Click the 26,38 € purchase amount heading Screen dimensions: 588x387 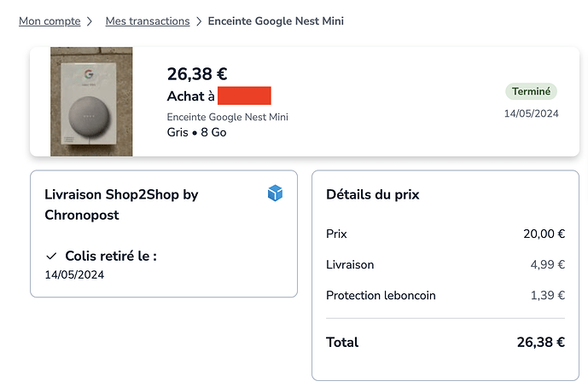[197, 74]
